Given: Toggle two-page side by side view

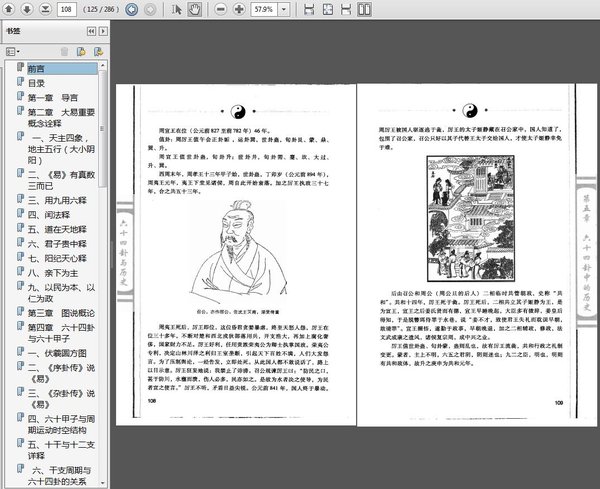Looking at the screenshot, I should pos(364,9).
